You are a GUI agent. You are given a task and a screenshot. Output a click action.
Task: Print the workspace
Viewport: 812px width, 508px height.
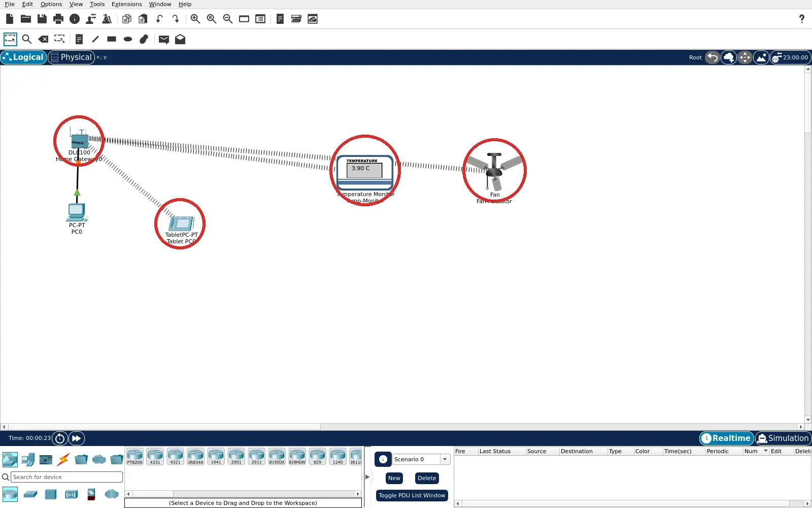click(58, 19)
